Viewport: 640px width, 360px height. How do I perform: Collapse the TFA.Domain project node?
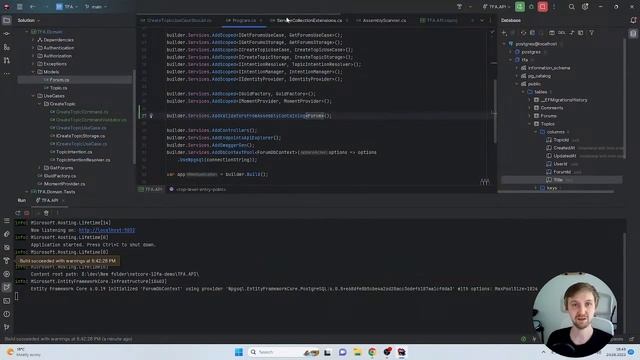pyautogui.click(x=27, y=32)
